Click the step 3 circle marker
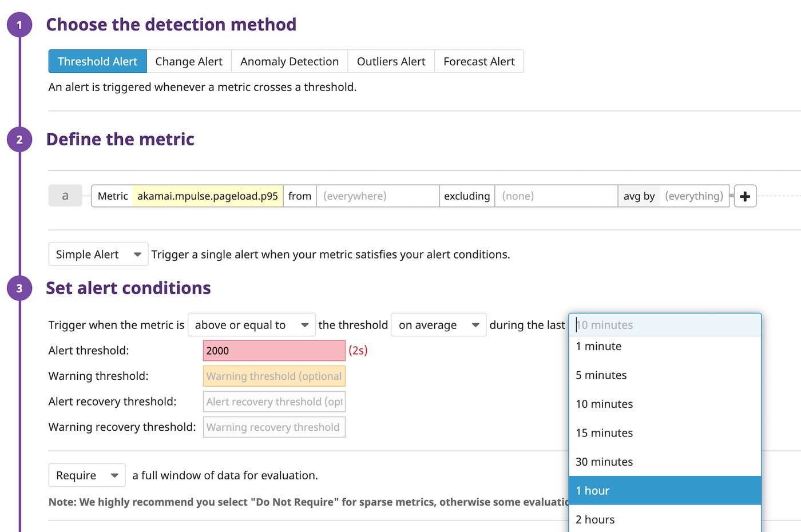 [x=19, y=288]
